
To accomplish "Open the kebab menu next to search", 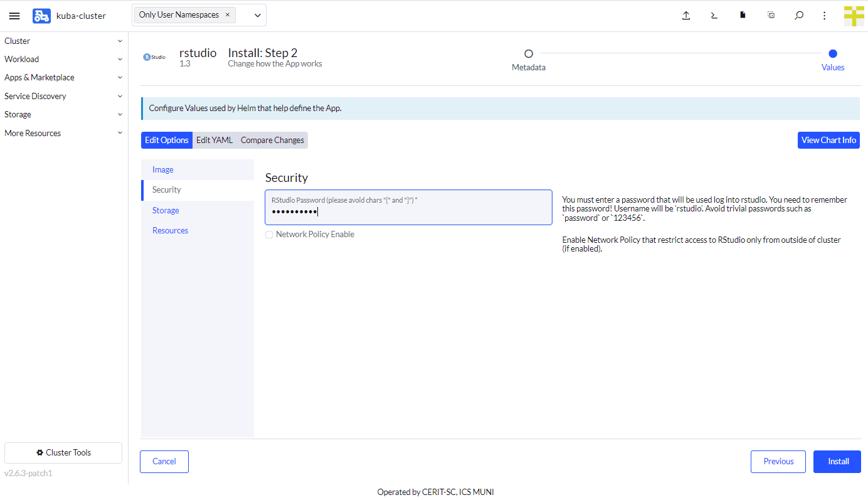I will [824, 16].
